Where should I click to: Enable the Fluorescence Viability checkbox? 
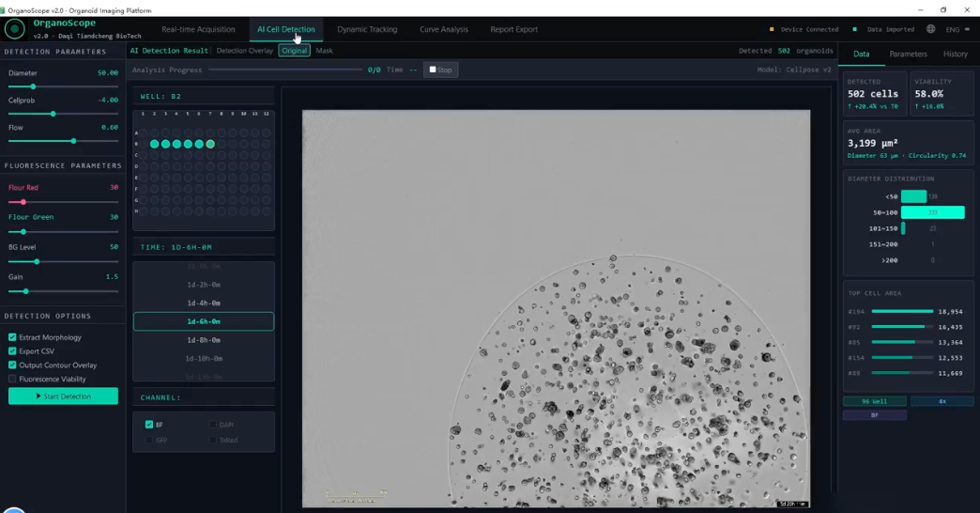click(12, 379)
